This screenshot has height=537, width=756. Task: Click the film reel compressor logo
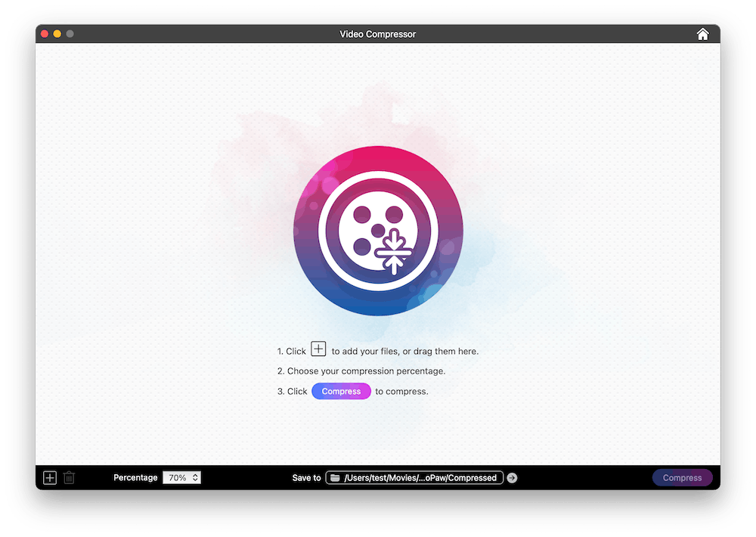point(378,231)
